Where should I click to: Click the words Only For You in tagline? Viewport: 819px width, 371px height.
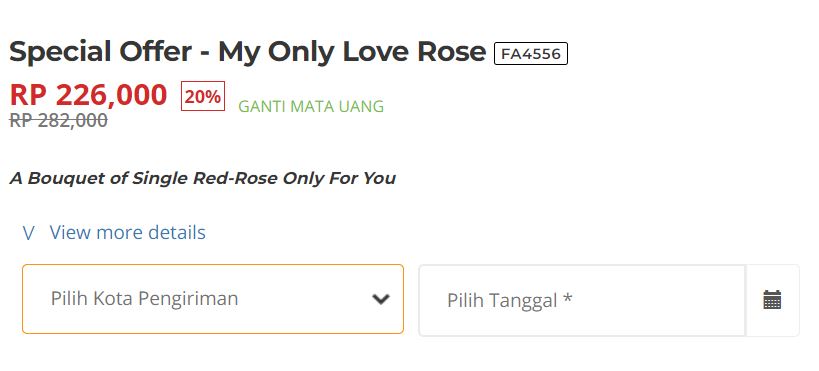[340, 178]
